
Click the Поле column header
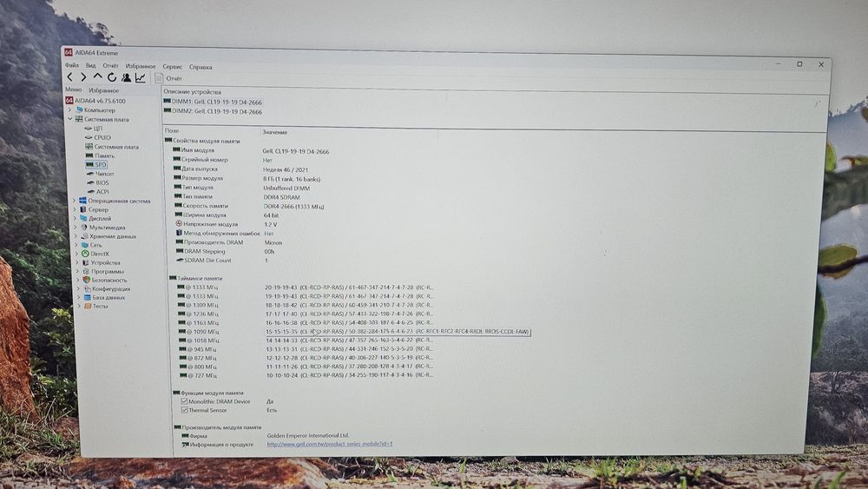[172, 130]
